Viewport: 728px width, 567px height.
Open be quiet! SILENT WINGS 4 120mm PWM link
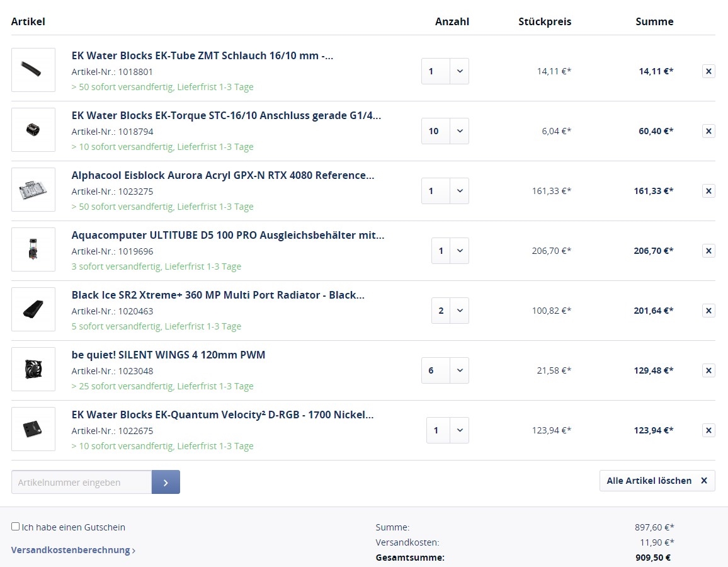(169, 355)
